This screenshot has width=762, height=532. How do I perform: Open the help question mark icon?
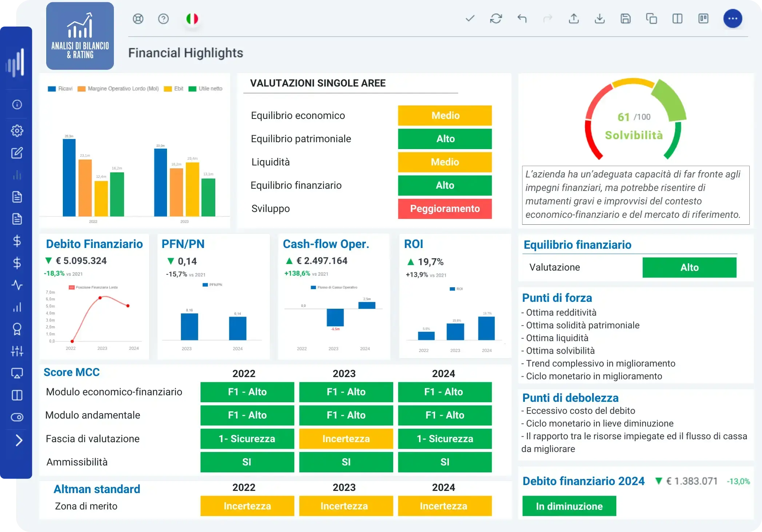pyautogui.click(x=163, y=19)
